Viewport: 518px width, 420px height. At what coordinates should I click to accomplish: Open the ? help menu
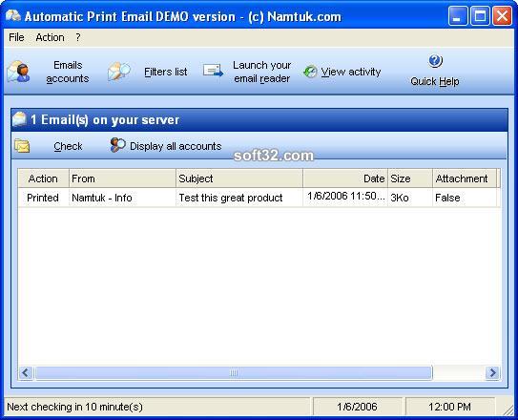[78, 37]
